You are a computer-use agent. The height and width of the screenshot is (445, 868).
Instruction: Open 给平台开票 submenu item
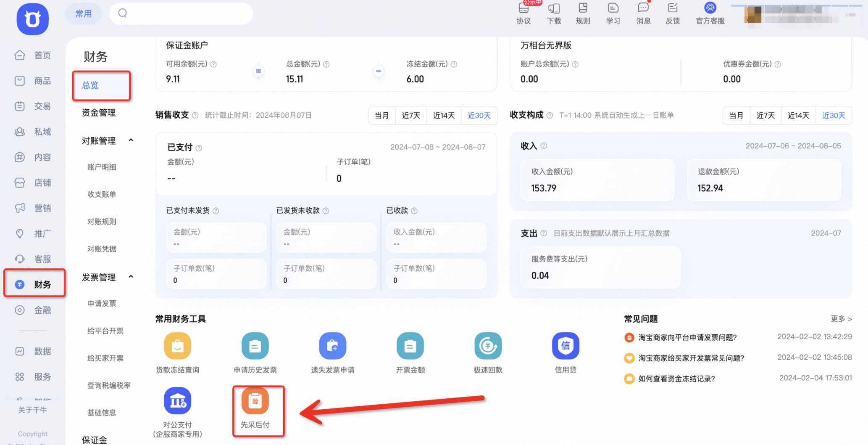(x=105, y=331)
